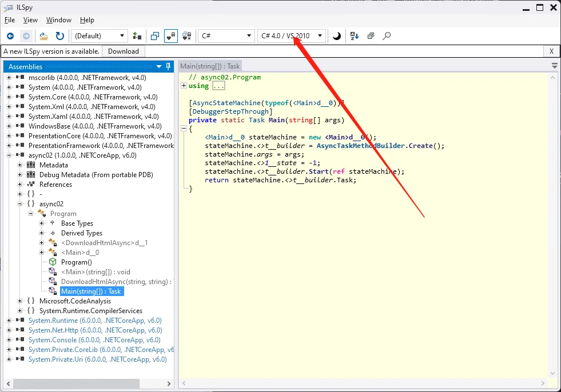Click the Sort assembly list icon
Viewport: 561px width, 392px height.
354,36
